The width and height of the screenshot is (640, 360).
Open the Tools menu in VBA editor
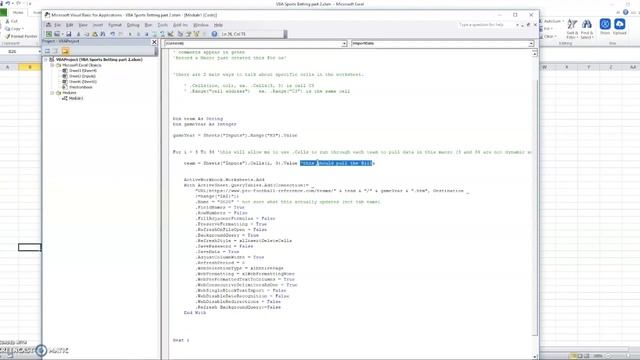(162, 25)
